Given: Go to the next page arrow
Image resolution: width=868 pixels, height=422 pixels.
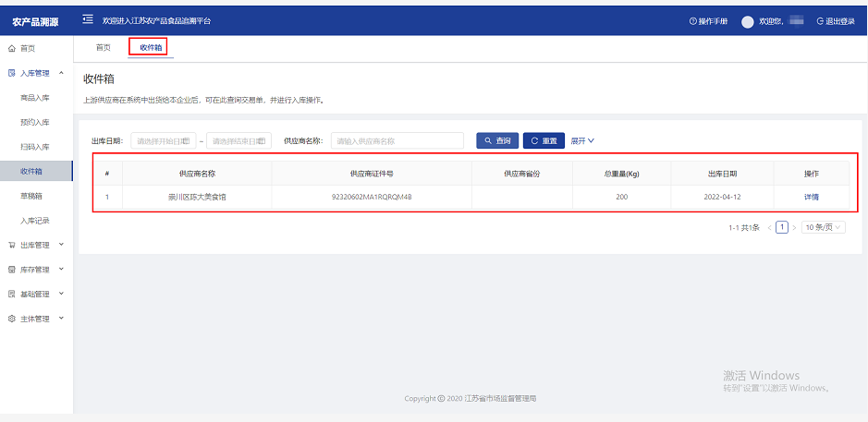Looking at the screenshot, I should coord(794,227).
